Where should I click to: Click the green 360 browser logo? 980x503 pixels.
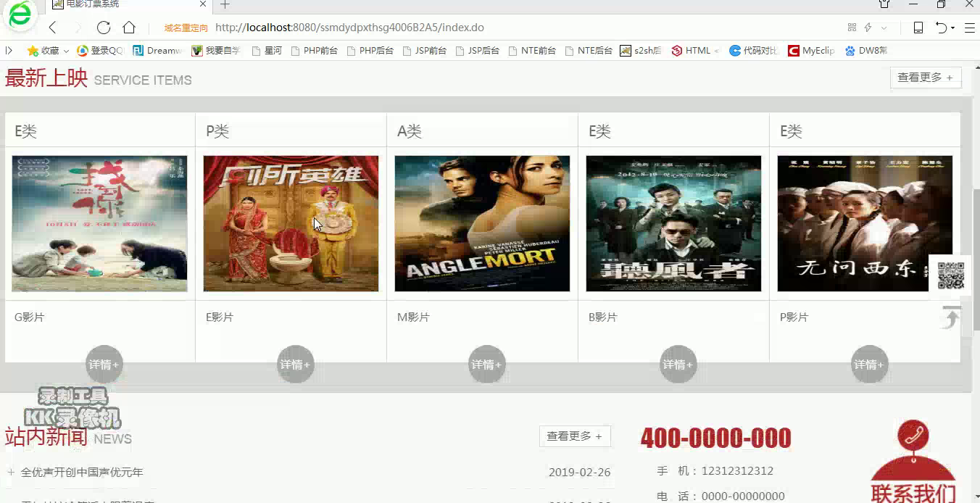click(20, 14)
